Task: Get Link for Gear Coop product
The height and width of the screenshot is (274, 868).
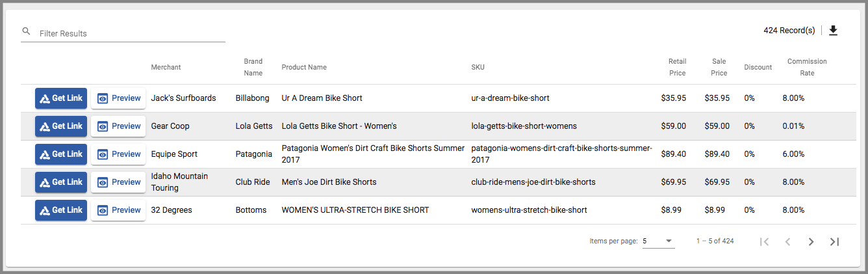Action: (61, 126)
